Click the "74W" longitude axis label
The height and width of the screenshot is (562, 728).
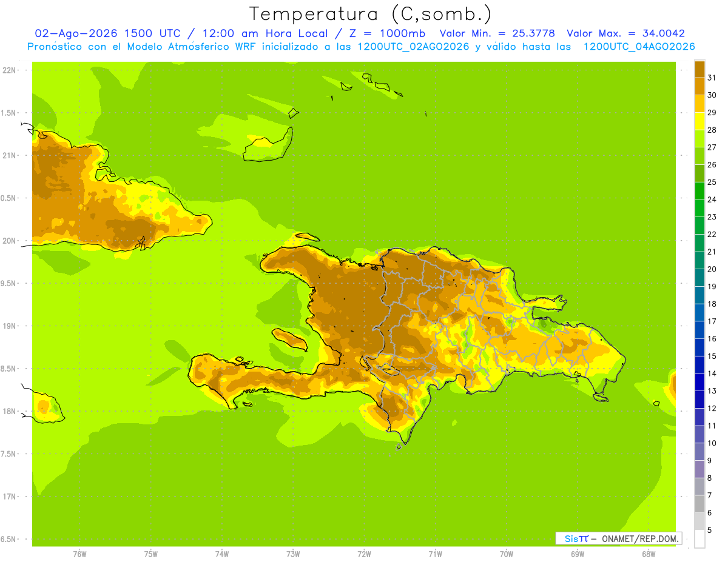[x=222, y=554]
